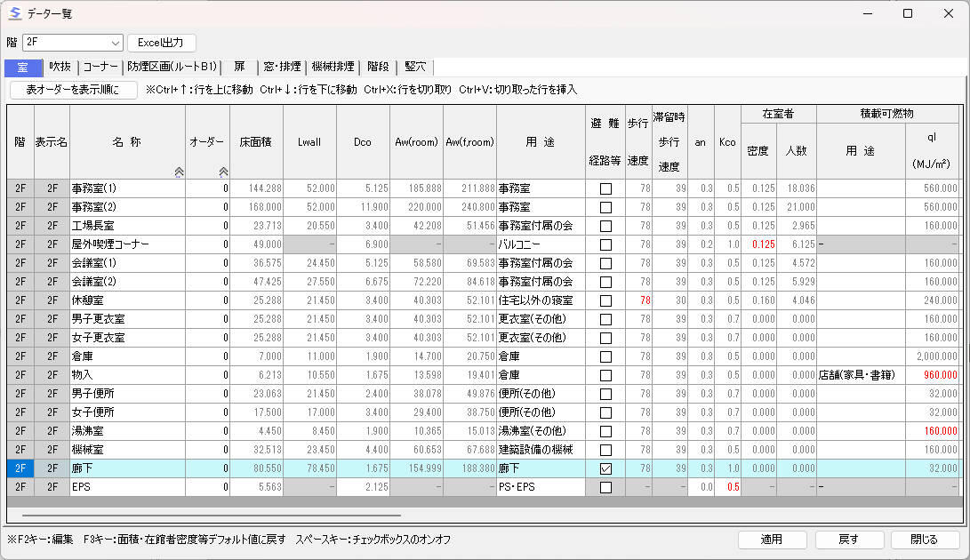Toggle 避難経路 checkbox for EPS
This screenshot has height=560, width=970.
[605, 487]
